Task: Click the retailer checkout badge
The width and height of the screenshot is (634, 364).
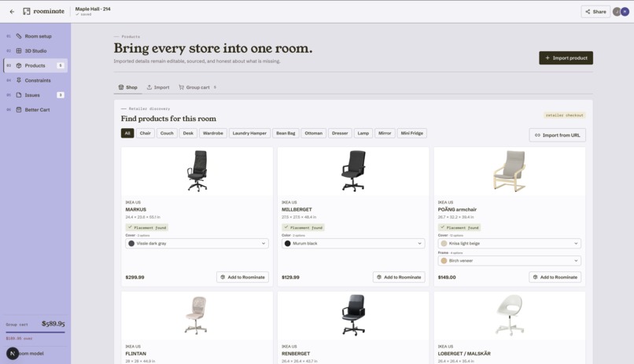Action: tap(565, 115)
